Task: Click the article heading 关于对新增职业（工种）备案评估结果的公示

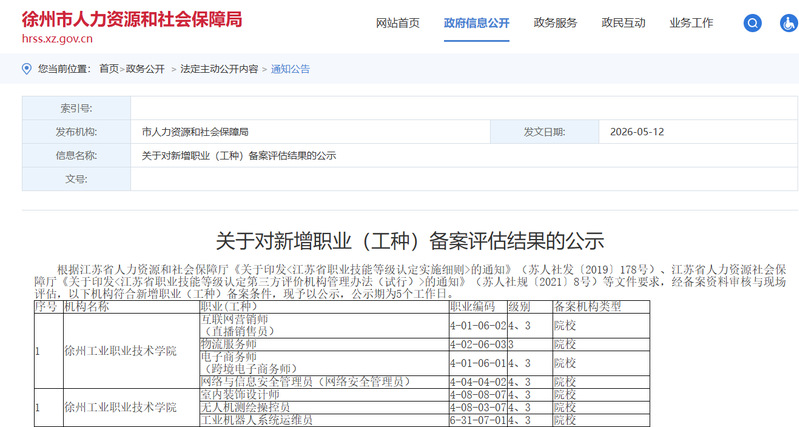Action: point(410,241)
